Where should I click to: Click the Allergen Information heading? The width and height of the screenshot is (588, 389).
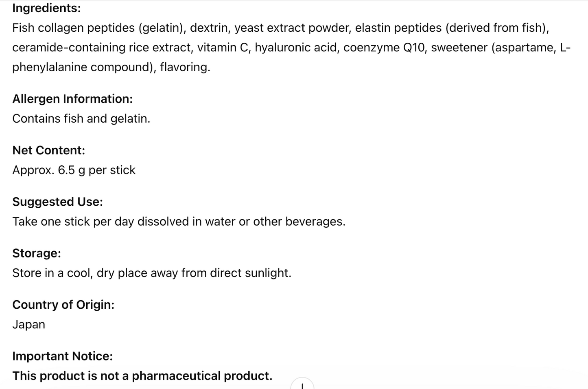coord(72,99)
